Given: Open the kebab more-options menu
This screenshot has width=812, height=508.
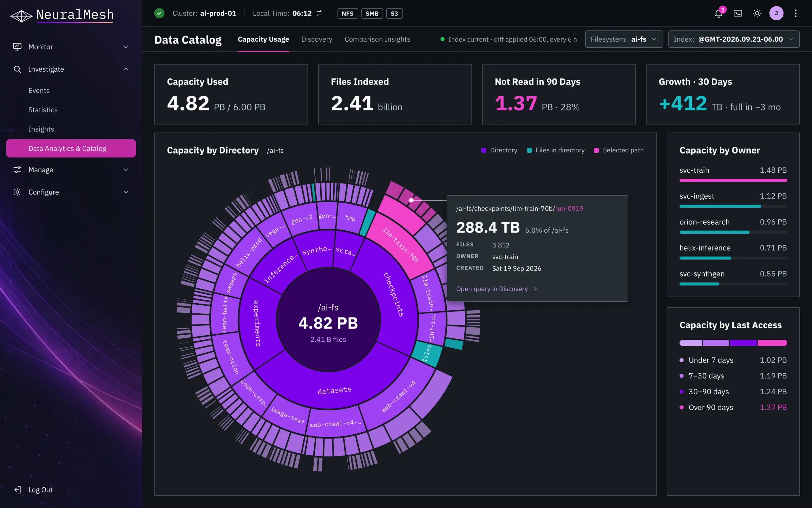Looking at the screenshot, I should (x=796, y=13).
